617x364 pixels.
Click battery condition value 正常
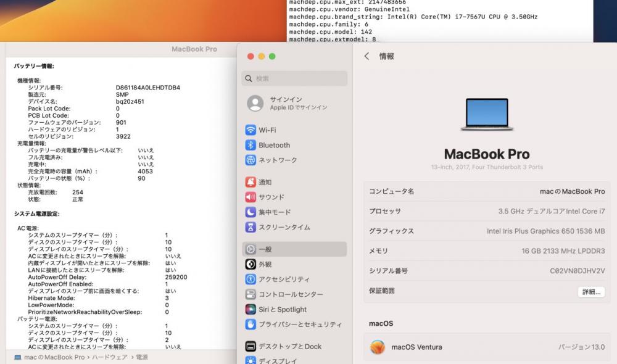(78, 199)
